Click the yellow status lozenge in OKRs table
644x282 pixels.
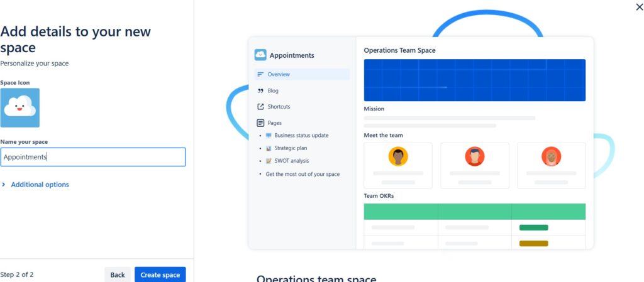point(533,244)
